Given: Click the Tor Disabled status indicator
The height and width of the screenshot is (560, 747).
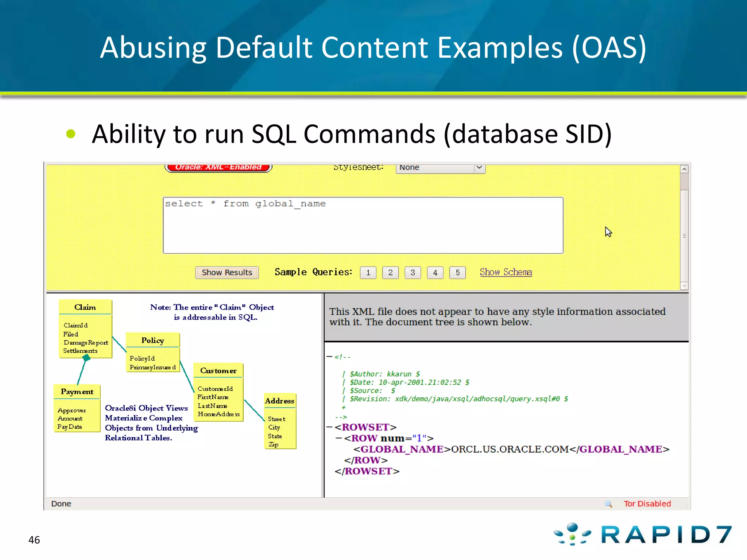Looking at the screenshot, I should point(647,504).
